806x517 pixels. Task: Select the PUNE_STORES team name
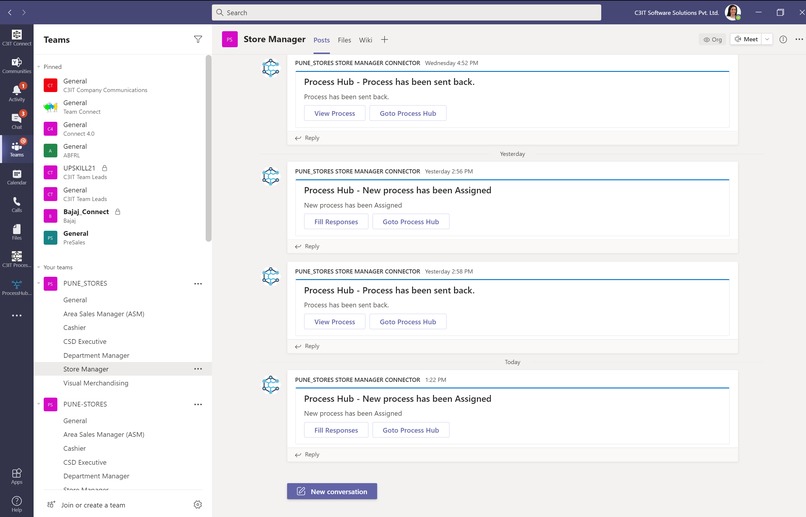click(x=85, y=283)
